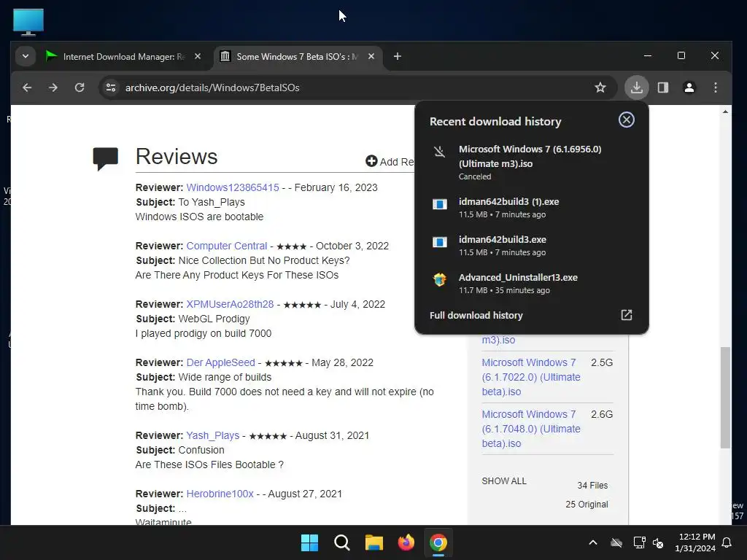Click 25 Original link

click(587, 505)
